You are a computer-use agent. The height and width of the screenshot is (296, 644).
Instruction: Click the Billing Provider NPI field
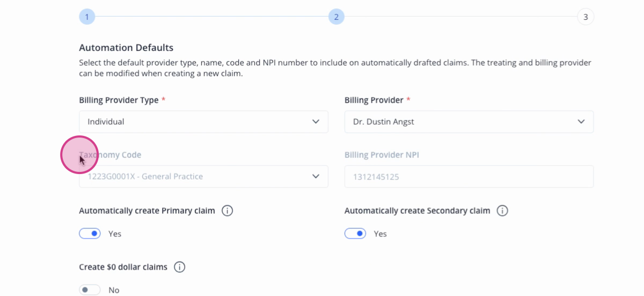point(469,177)
